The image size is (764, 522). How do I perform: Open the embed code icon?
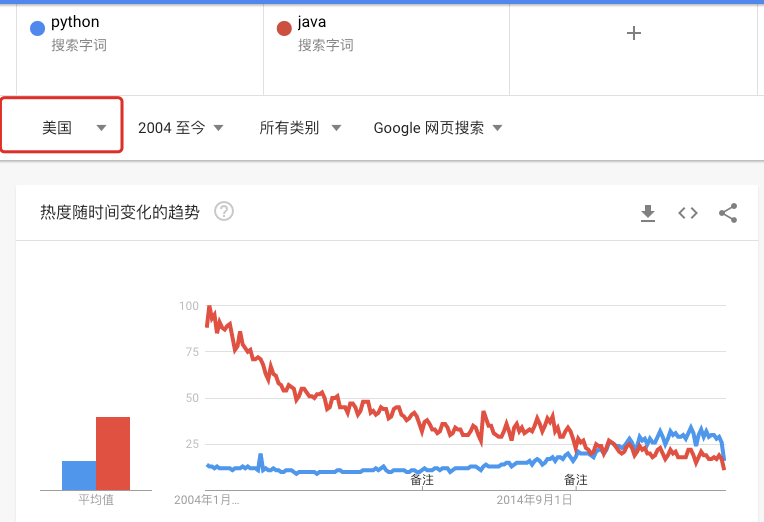point(688,213)
